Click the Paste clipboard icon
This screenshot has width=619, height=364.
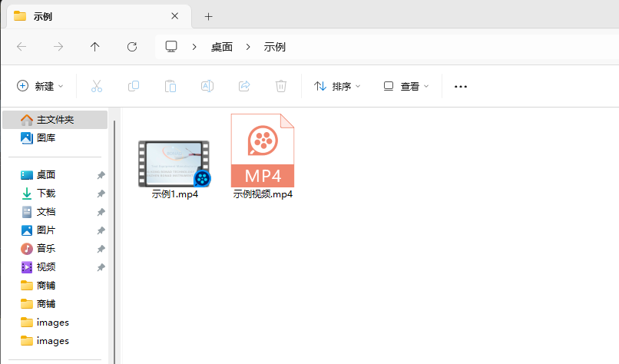[x=170, y=86]
